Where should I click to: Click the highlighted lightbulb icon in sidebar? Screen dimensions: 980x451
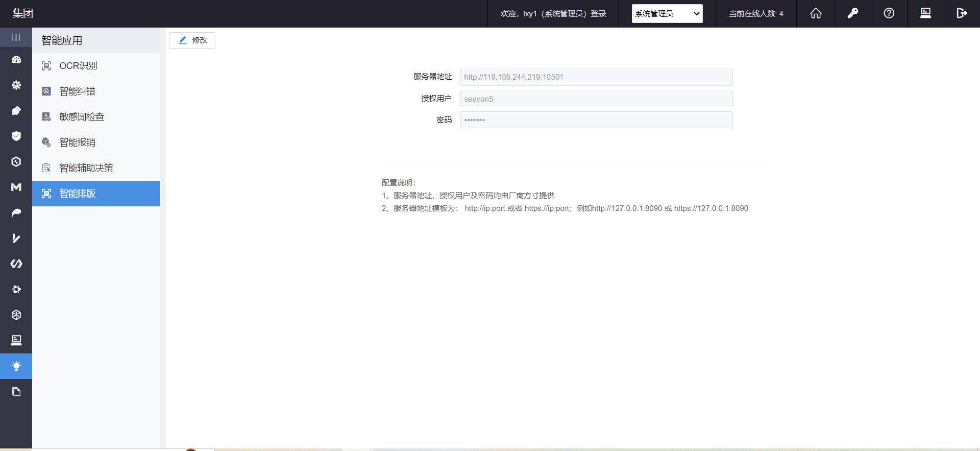pos(16,366)
